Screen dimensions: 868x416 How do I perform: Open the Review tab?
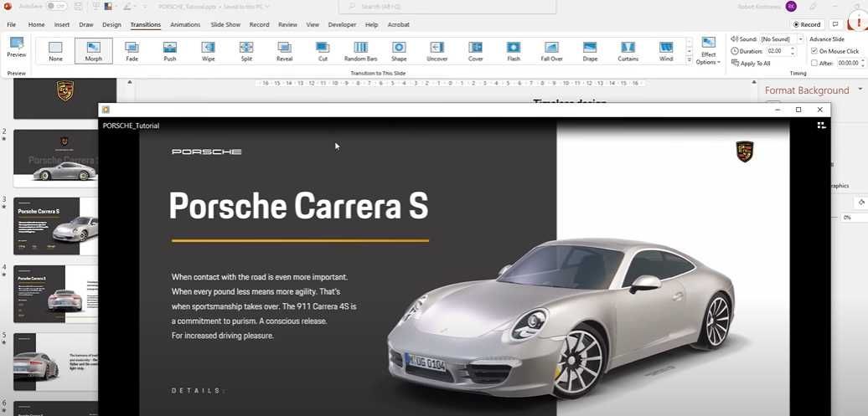[x=288, y=24]
